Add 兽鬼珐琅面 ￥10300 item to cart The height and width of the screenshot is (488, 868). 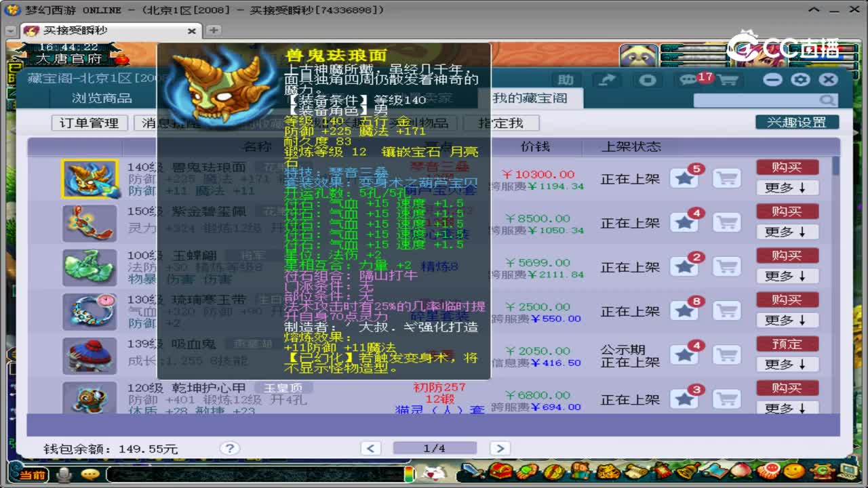click(x=727, y=179)
